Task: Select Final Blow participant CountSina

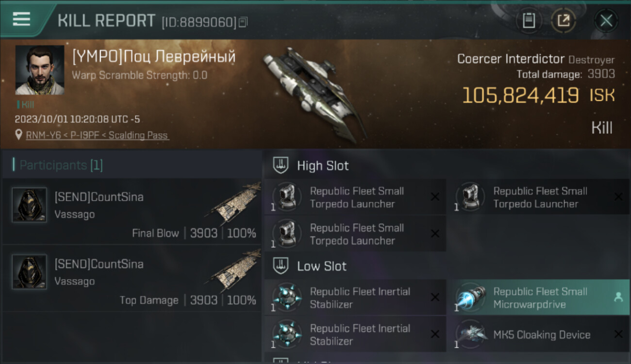Action: click(x=132, y=212)
